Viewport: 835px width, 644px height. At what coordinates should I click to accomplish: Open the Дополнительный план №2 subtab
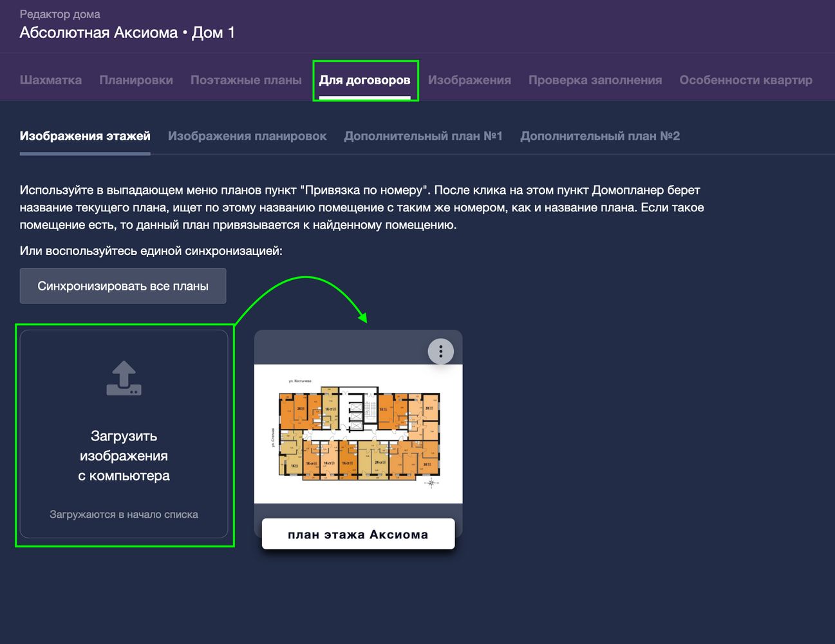[x=600, y=136]
